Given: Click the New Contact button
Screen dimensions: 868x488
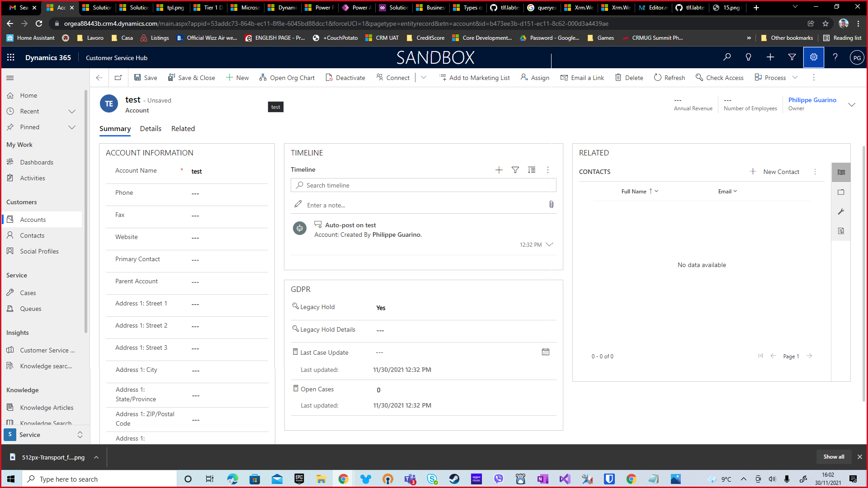Looking at the screenshot, I should [x=775, y=171].
